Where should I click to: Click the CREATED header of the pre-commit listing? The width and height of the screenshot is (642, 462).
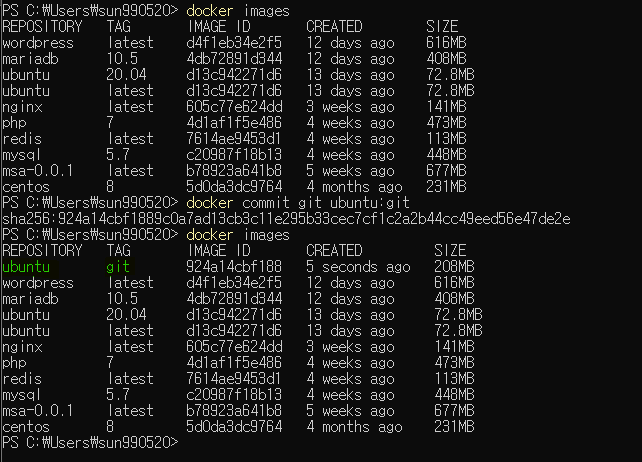pyautogui.click(x=334, y=27)
